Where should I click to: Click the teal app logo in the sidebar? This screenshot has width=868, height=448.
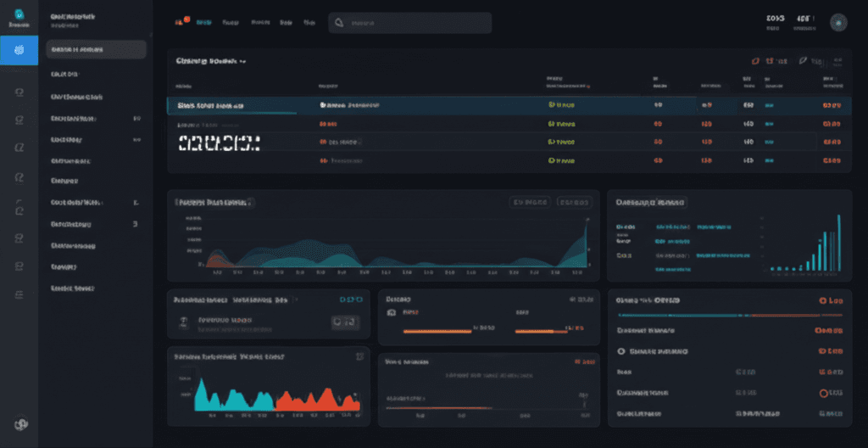pyautogui.click(x=19, y=15)
